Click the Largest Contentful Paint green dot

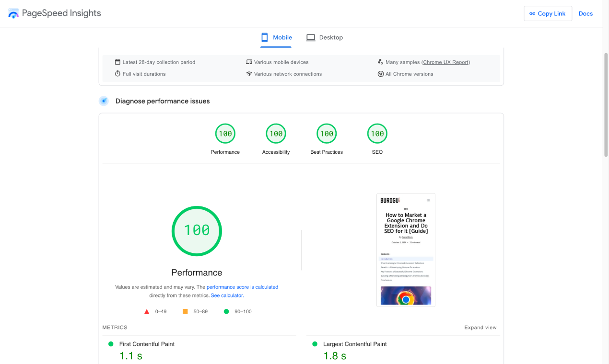pyautogui.click(x=315, y=344)
